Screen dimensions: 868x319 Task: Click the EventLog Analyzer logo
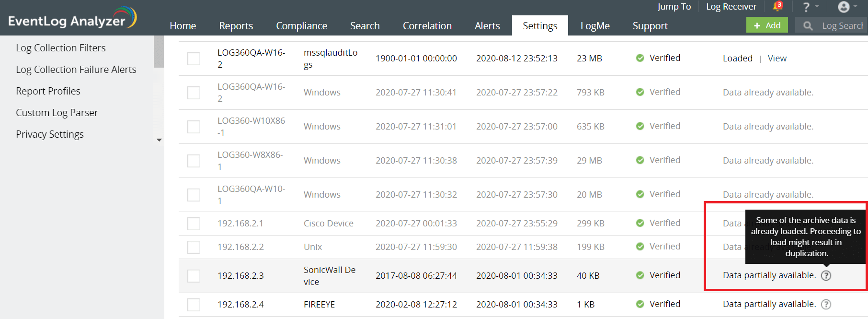[72, 18]
